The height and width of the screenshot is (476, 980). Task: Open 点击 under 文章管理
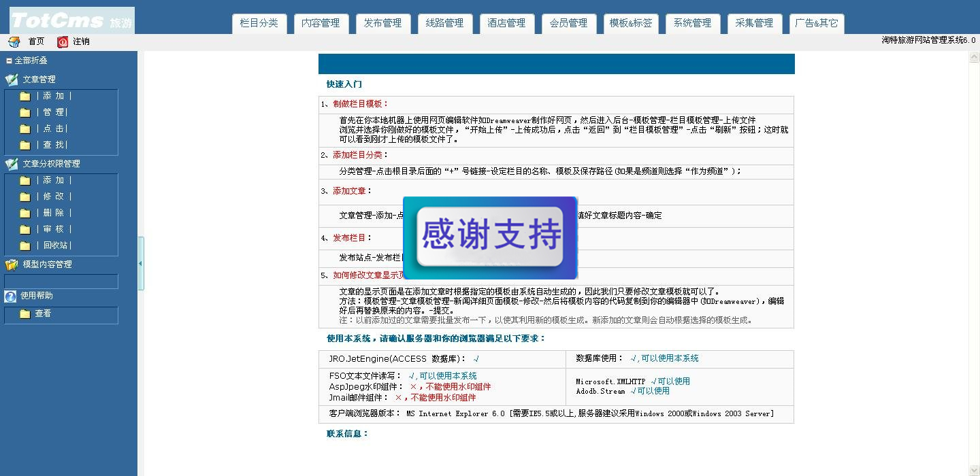(x=52, y=129)
